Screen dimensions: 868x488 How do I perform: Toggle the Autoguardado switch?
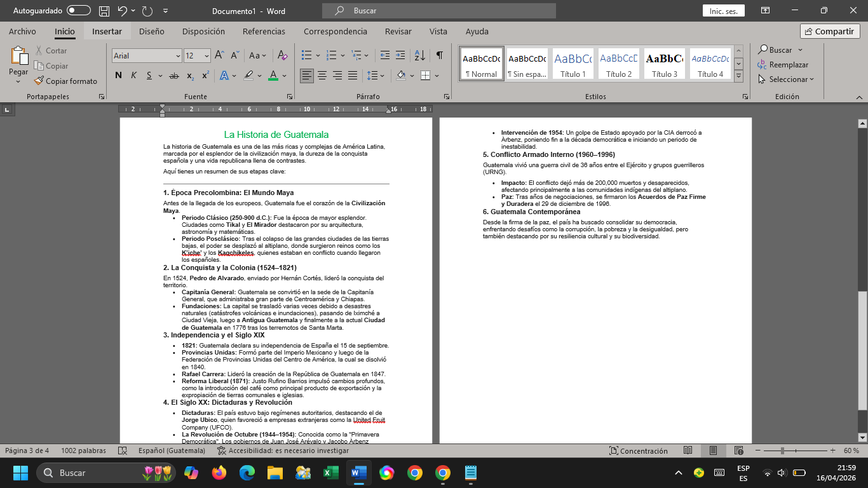[x=79, y=11]
